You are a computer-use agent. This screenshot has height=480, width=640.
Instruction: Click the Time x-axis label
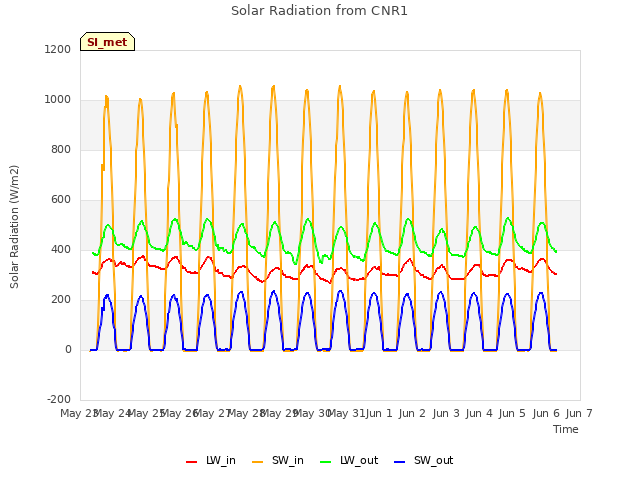pos(566,429)
